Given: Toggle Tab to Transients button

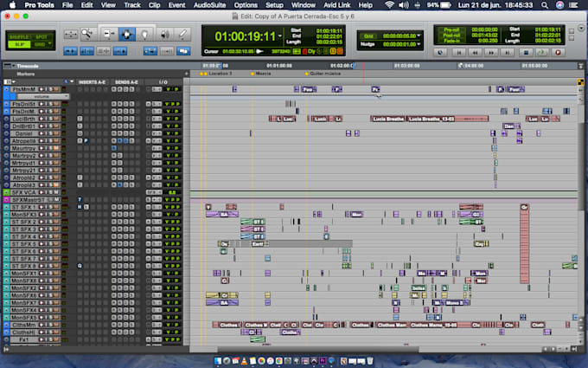Looking at the screenshot, I should (x=71, y=51).
